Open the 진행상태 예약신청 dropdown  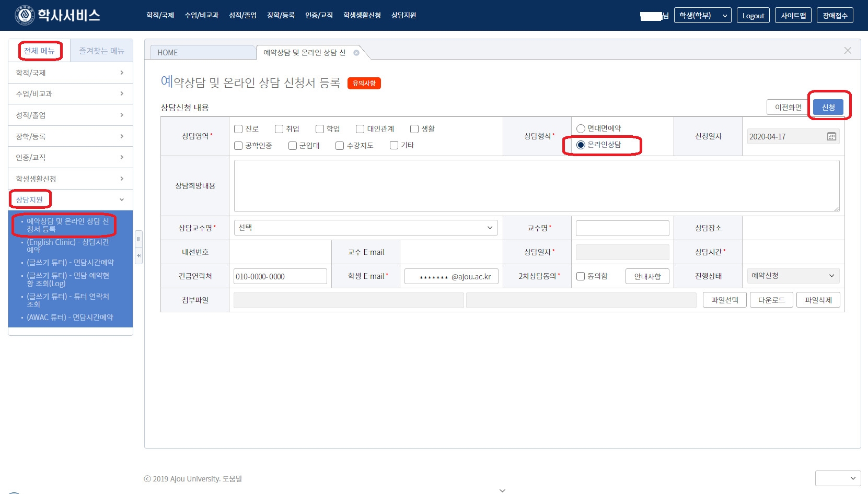[x=792, y=276]
